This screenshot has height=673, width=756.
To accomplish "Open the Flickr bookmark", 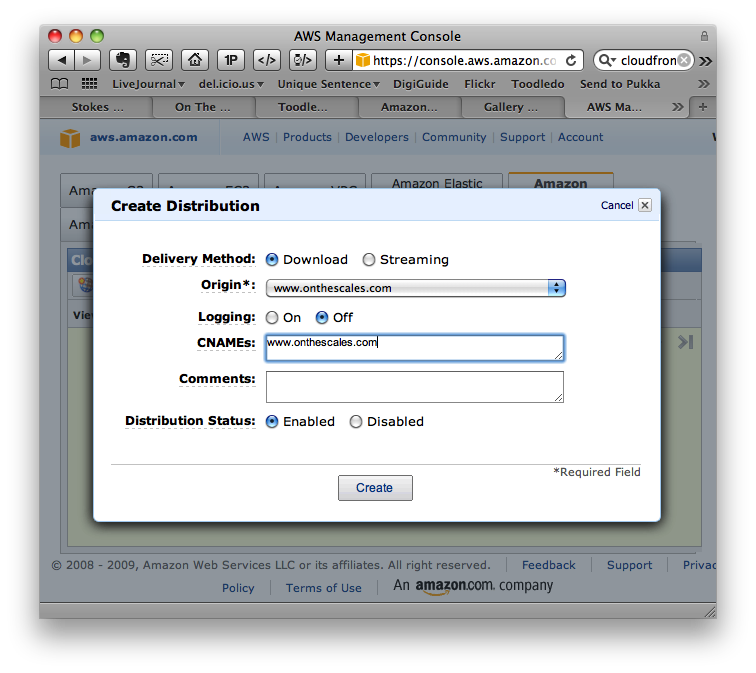I will coord(480,84).
